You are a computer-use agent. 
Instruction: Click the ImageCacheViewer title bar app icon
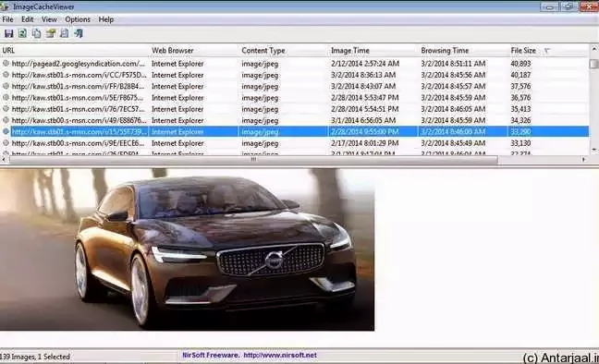coord(5,6)
